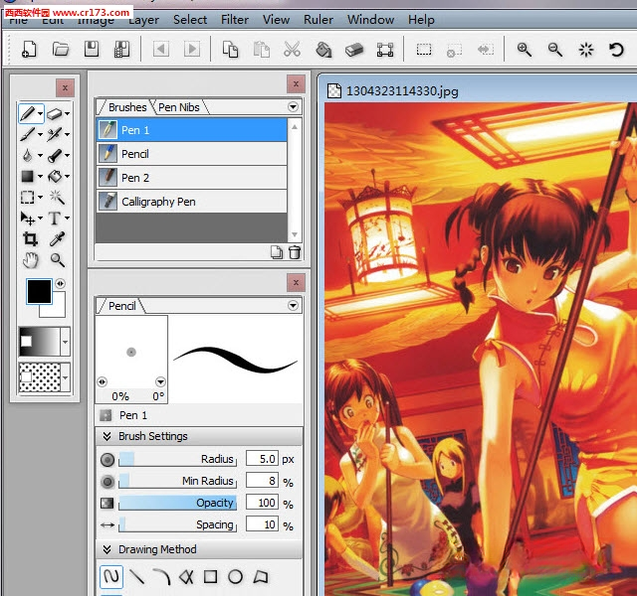Open the Brushes panel options menu
Viewport: 637px width, 596px height.
click(293, 107)
